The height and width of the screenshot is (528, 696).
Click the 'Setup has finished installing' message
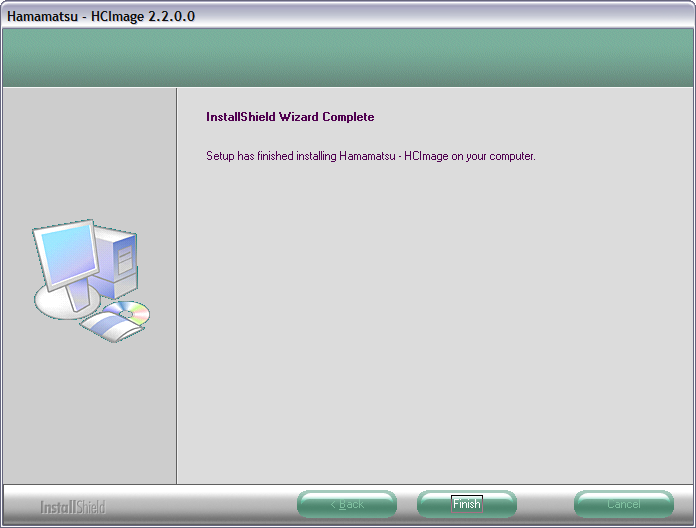(370, 156)
